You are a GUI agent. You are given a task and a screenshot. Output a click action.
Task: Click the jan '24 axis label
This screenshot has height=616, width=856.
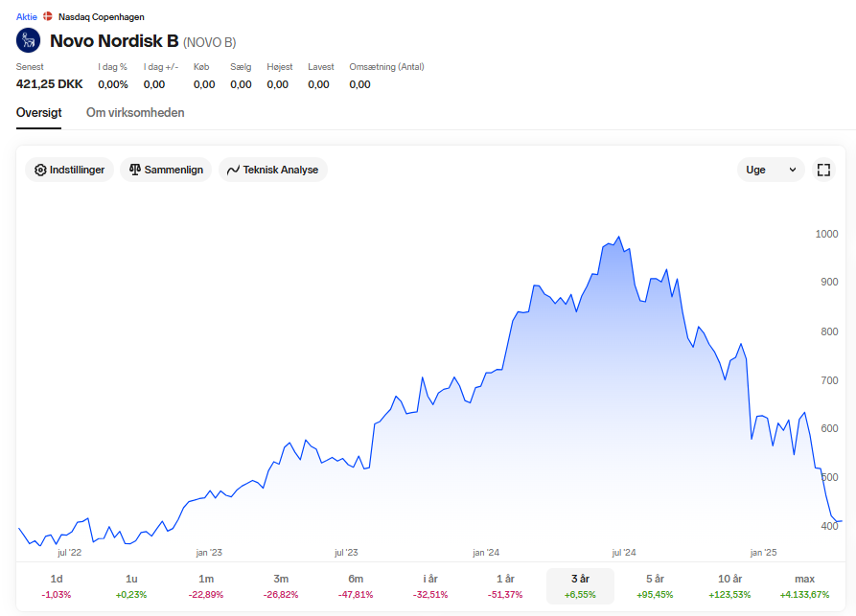[x=486, y=552]
